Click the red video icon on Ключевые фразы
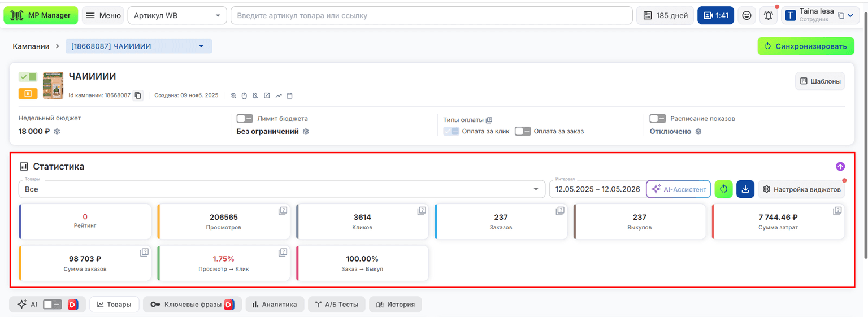Viewport: 868px width, 317px height. [x=229, y=304]
